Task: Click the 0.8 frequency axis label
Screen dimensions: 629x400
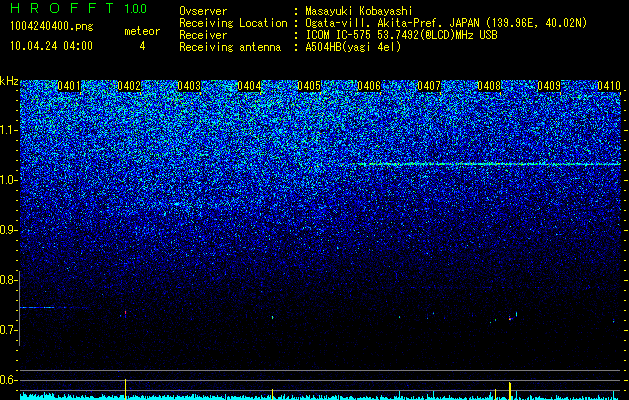Action: click(7, 280)
